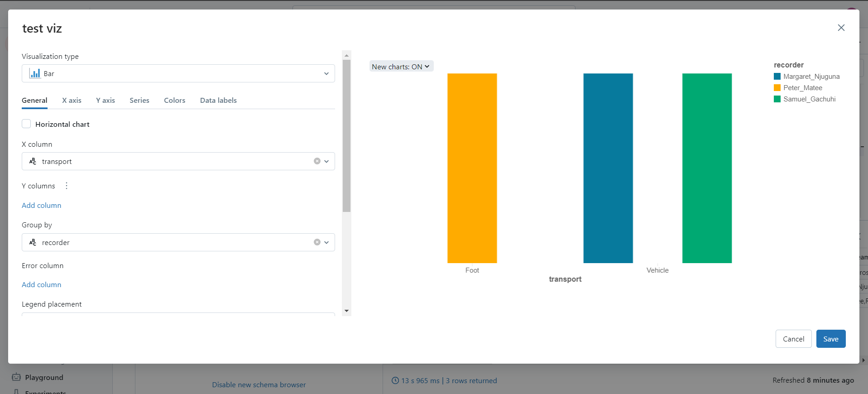Click the Peter_Matee legend color swatch

tap(777, 88)
